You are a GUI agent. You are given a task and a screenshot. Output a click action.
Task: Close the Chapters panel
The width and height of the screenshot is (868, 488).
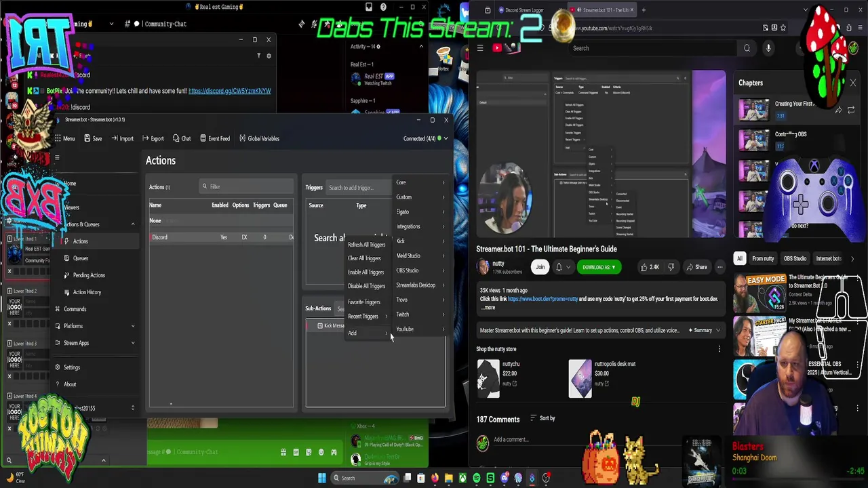pos(853,83)
